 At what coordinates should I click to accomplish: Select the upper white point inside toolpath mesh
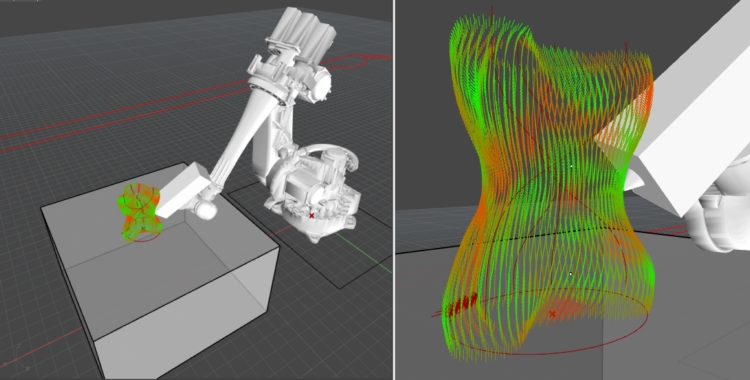tap(571, 166)
